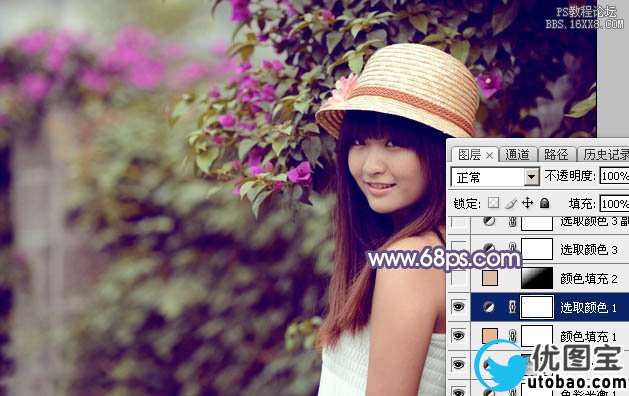629x396 pixels.
Task: Click mask link icon of 选取颜色 3 副本
Action: pos(512,221)
